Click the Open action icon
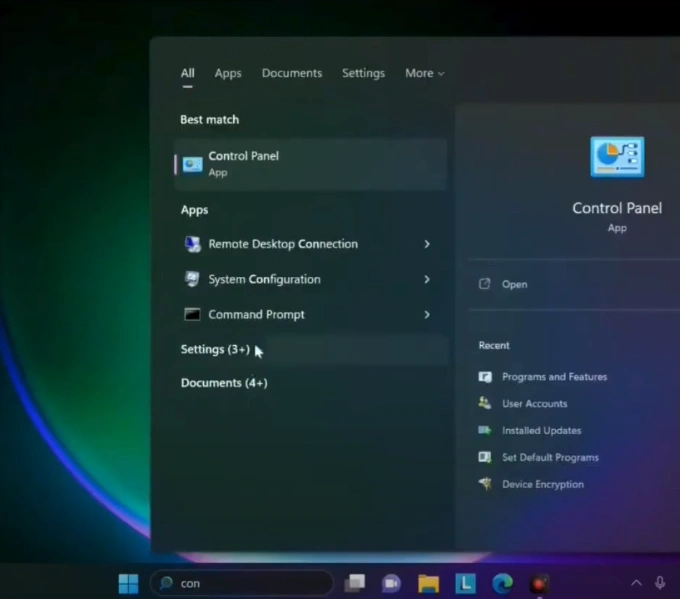Image resolution: width=680 pixels, height=599 pixels. (484, 284)
